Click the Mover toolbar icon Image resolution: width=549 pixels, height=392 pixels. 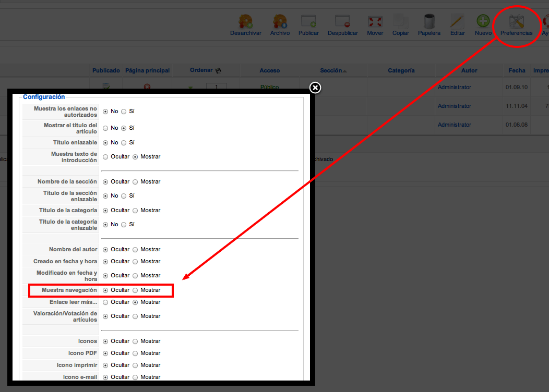[375, 22]
